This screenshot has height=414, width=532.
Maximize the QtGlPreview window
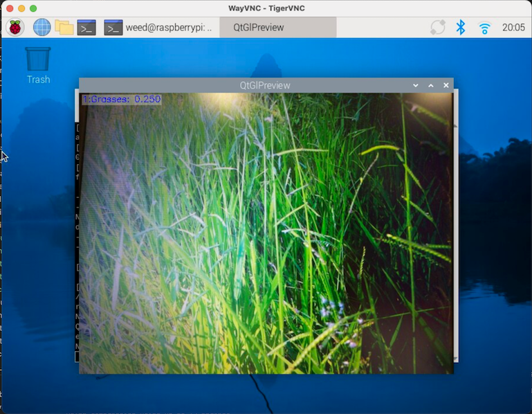pos(431,85)
